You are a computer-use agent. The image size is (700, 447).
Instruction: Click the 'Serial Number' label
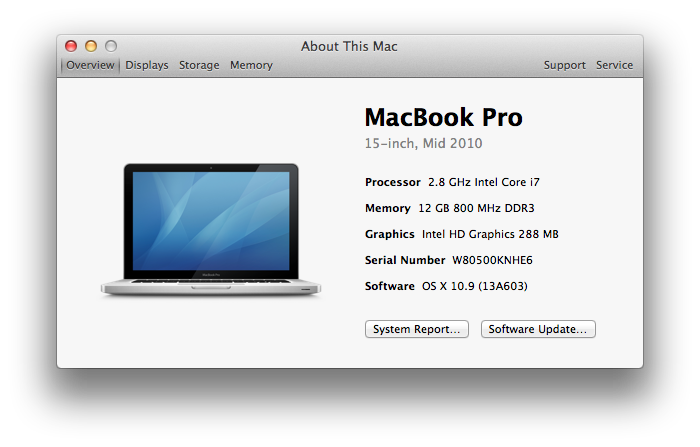[x=405, y=260]
